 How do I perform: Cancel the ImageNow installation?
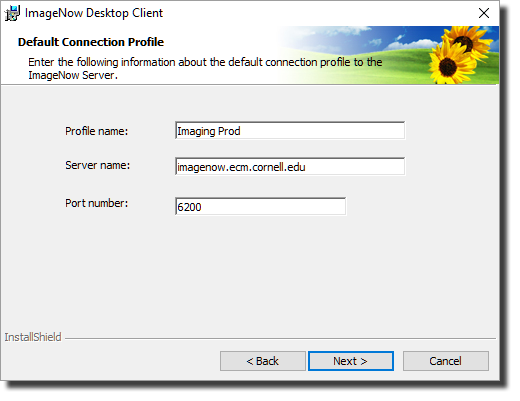point(446,361)
